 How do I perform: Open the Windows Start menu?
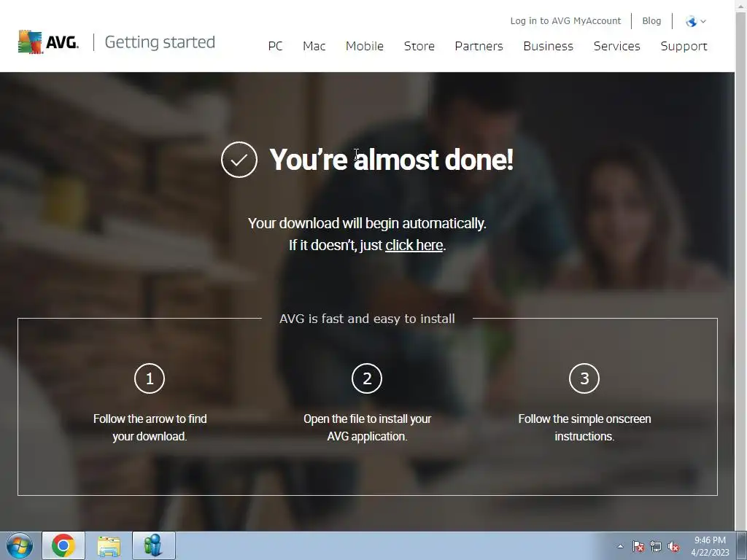pos(20,545)
